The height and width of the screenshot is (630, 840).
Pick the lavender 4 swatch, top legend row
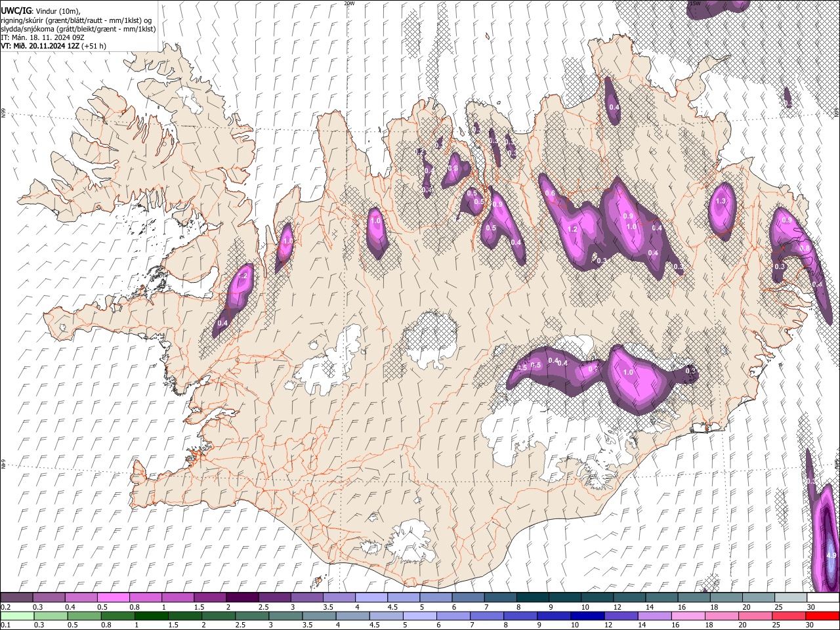coord(371,597)
